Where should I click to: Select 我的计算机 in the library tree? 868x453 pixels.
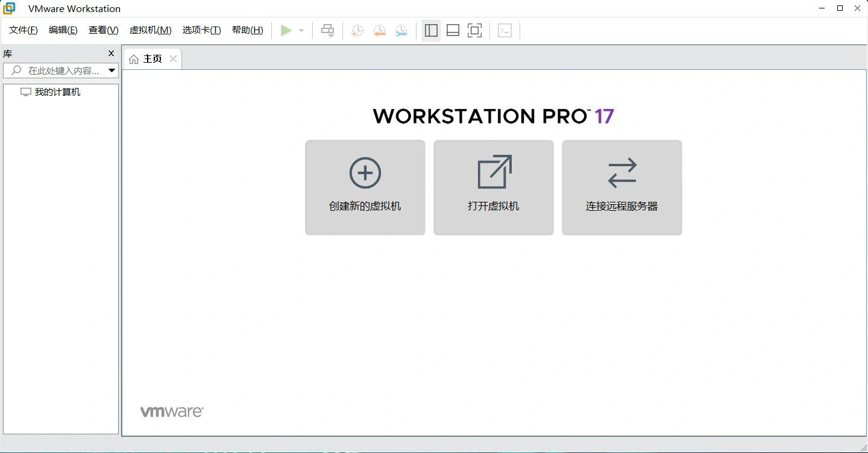pyautogui.click(x=51, y=92)
